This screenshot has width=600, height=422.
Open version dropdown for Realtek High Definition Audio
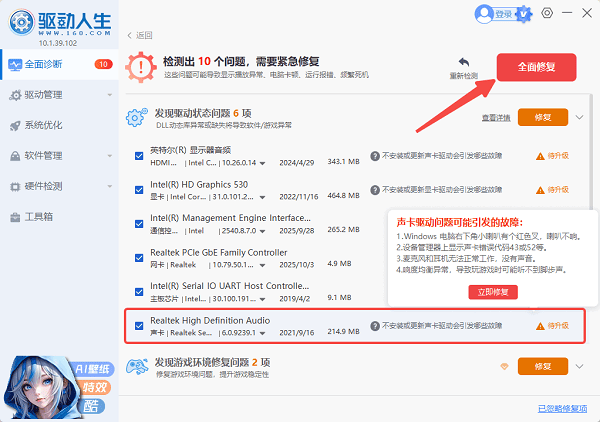(x=263, y=333)
